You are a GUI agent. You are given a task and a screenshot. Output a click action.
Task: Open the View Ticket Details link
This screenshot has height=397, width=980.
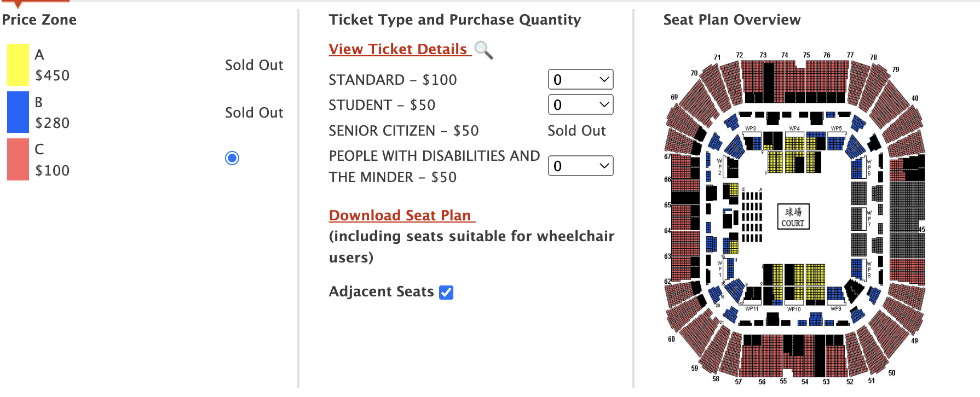coord(399,49)
